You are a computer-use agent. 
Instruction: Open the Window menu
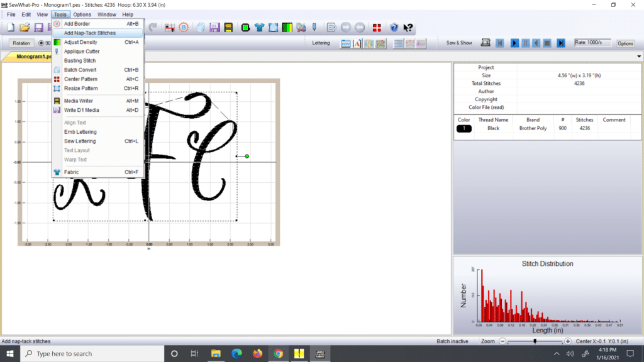pos(106,14)
